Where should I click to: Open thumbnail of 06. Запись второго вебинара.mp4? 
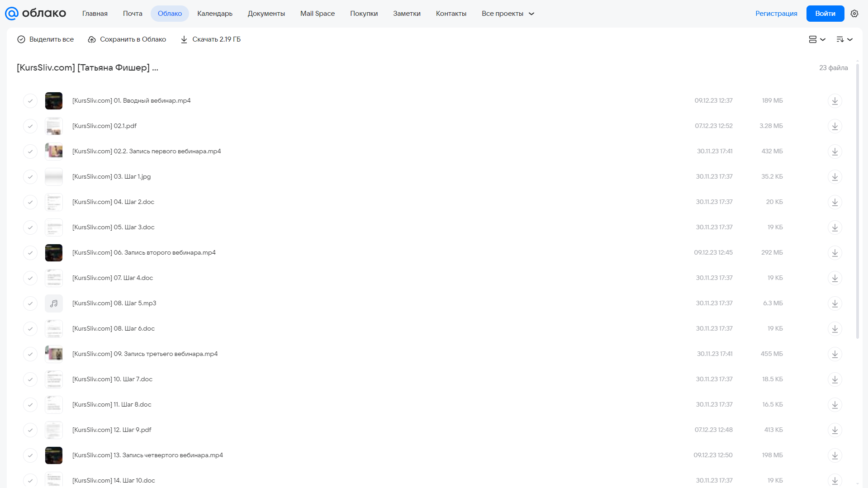click(x=54, y=253)
